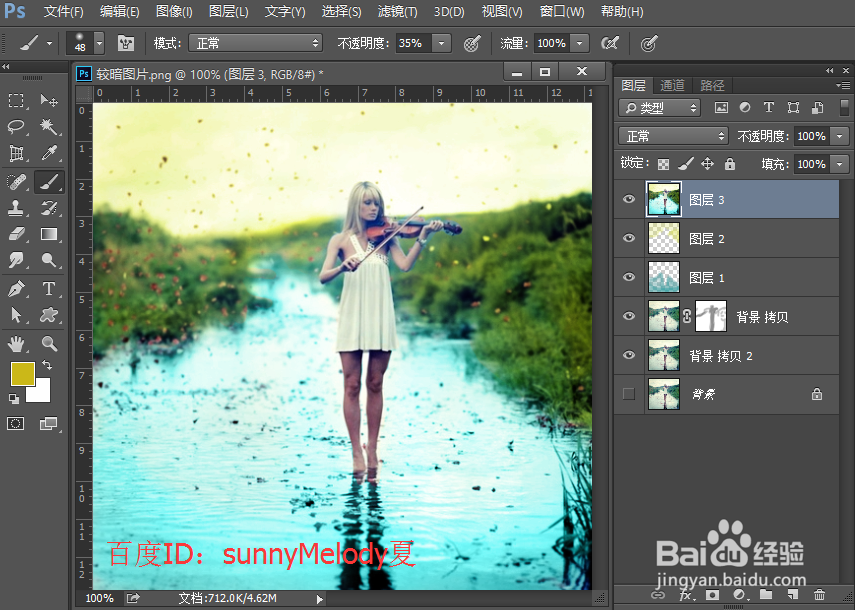
Task: Hide layer 图层 1
Action: tap(629, 277)
